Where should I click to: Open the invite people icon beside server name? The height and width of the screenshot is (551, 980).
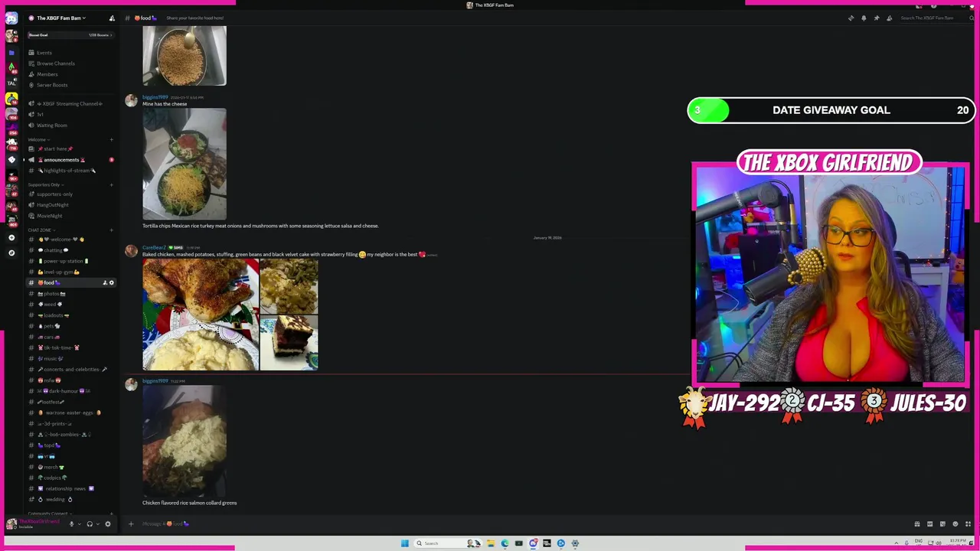pos(112,18)
